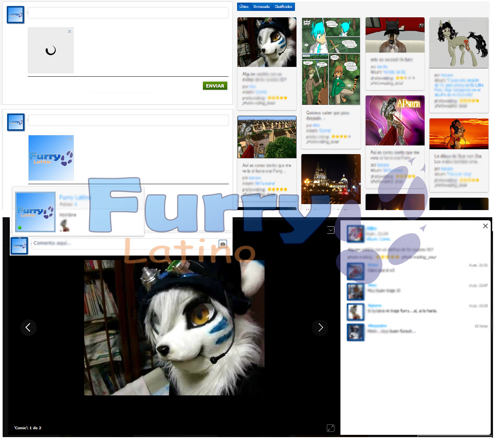
Task: Click the Furry Latino avatar next to Comenta aquí
Action: coord(19,245)
